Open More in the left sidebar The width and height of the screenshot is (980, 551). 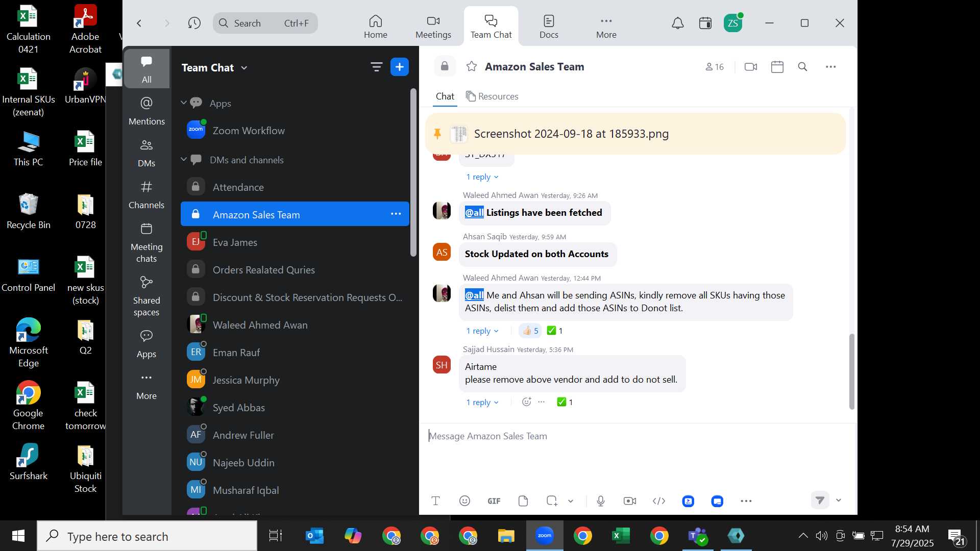click(x=146, y=386)
